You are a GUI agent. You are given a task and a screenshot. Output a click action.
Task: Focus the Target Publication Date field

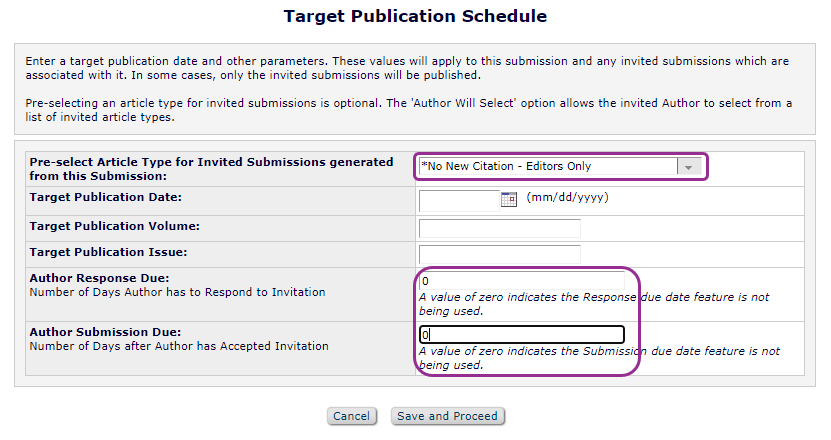458,199
